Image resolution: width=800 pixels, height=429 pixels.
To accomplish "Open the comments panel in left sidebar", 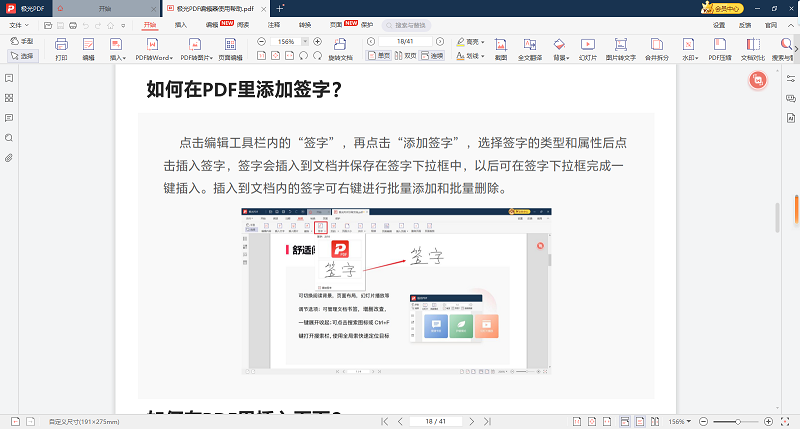I will tap(9, 118).
